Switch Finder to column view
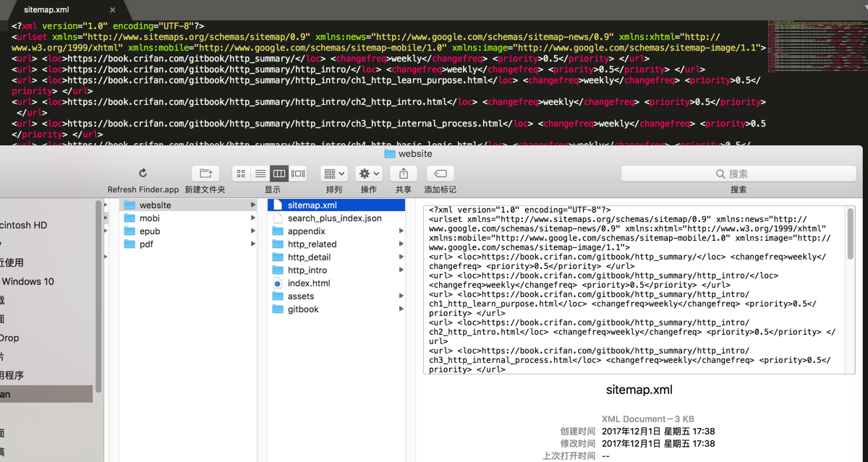Image resolution: width=868 pixels, height=462 pixels. pos(278,174)
